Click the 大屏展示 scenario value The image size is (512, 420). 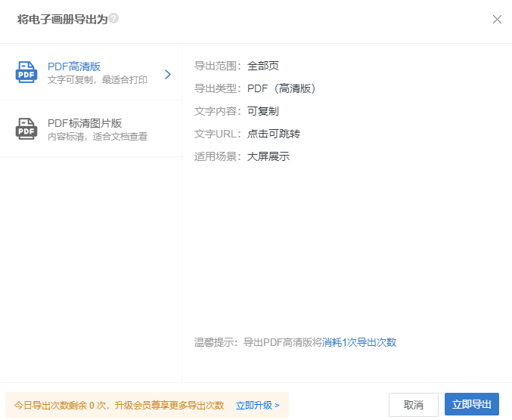coord(268,156)
